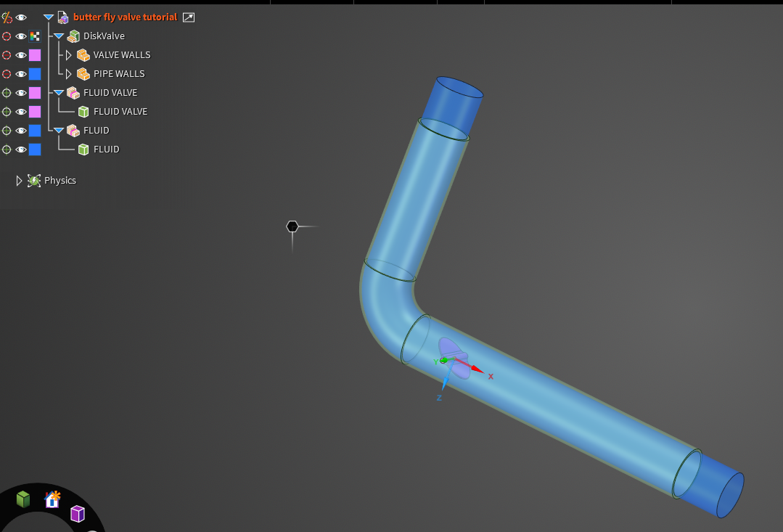Select the FLUID VALVE child body label
The height and width of the screenshot is (532, 783).
click(x=120, y=111)
